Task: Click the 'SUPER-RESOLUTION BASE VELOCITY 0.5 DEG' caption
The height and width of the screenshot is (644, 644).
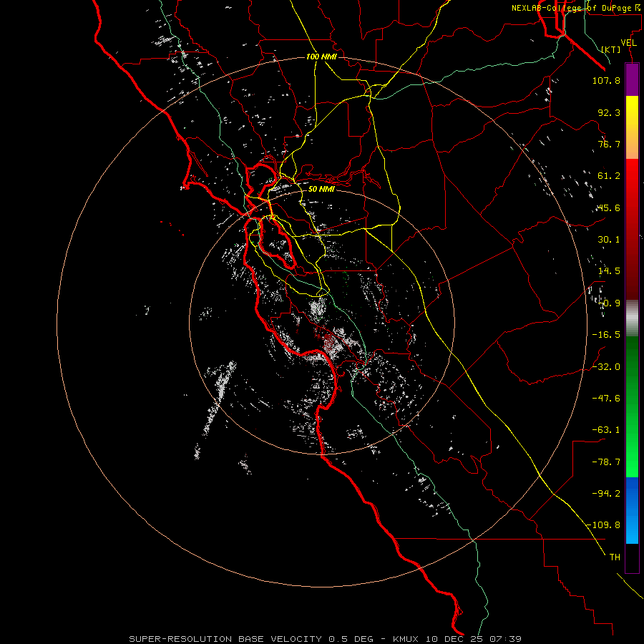Action: [251, 639]
